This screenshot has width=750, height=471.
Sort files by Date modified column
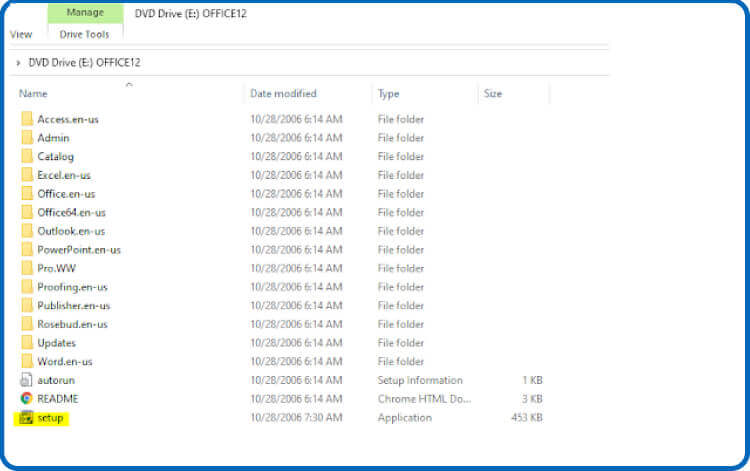coord(283,94)
